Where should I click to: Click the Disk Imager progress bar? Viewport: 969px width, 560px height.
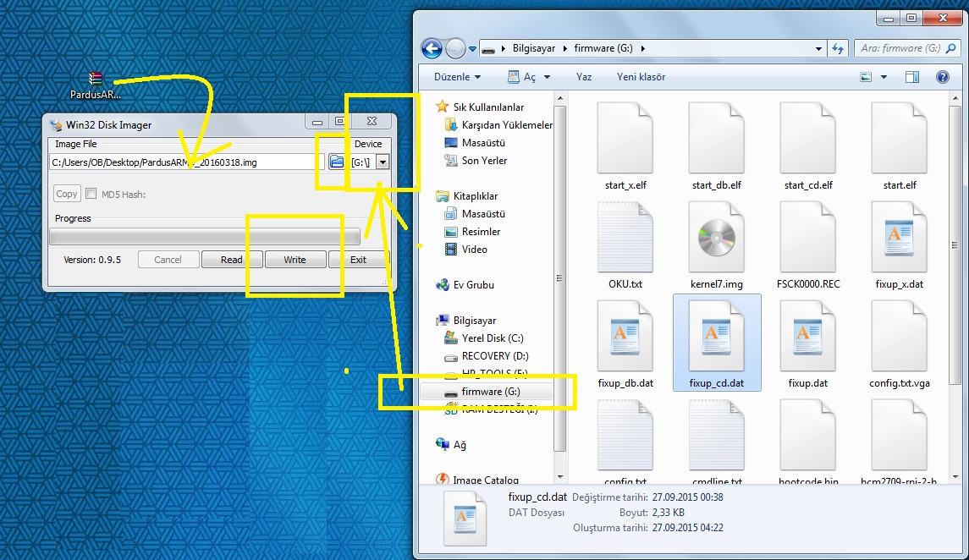coord(205,237)
